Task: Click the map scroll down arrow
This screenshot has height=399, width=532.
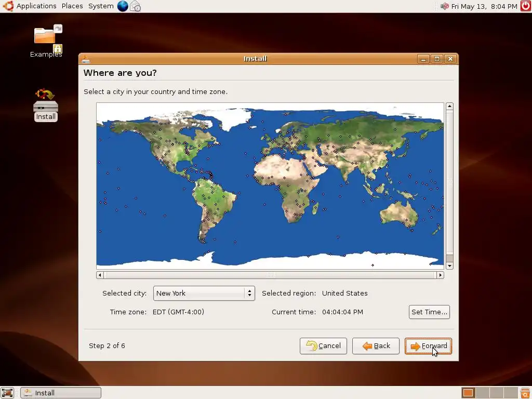Action: coord(449,266)
